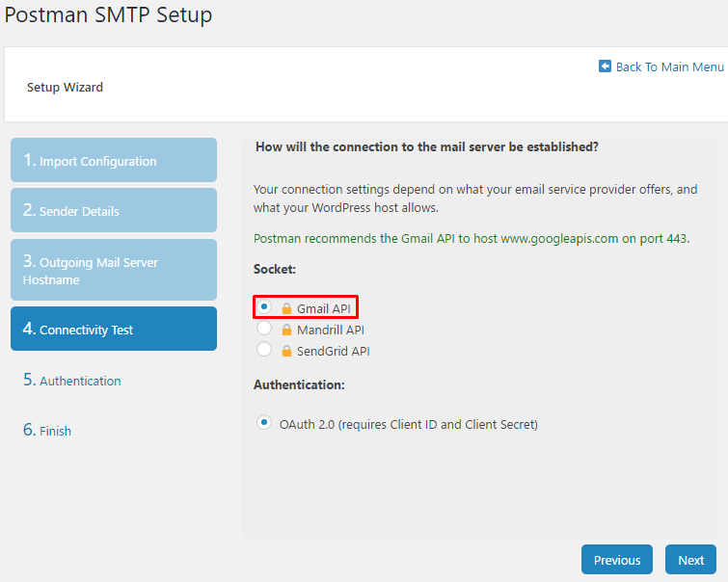Choose the SendGrid API socket option
728x582 pixels.
pos(264,349)
